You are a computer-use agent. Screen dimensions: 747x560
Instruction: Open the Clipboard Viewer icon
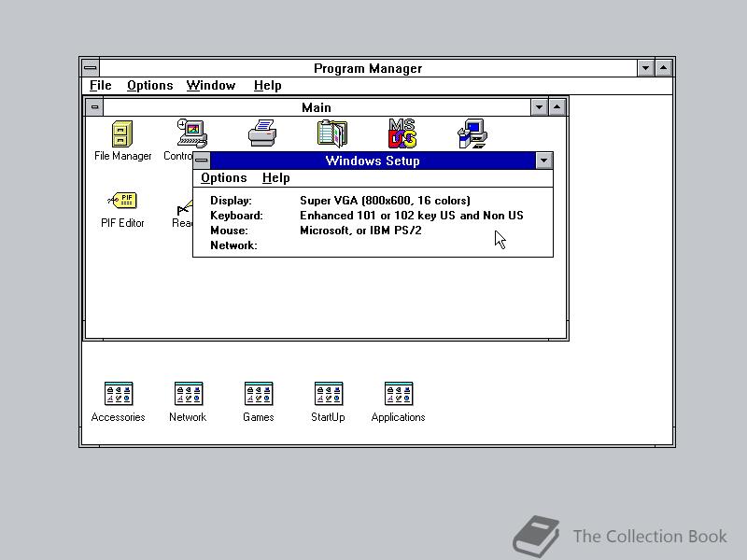pyautogui.click(x=332, y=133)
